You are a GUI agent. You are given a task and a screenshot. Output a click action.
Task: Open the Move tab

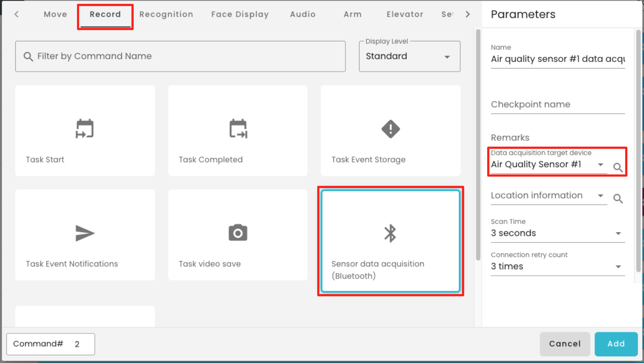(x=55, y=14)
